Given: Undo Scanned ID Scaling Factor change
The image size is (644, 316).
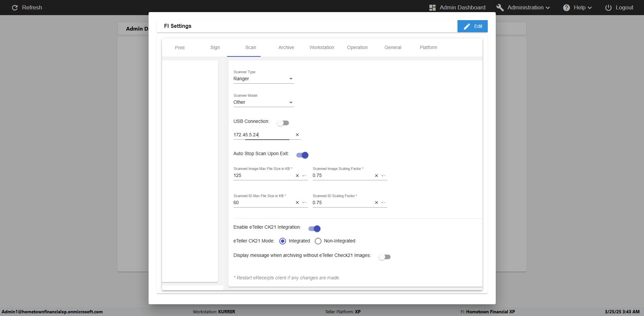Looking at the screenshot, I should [384, 202].
